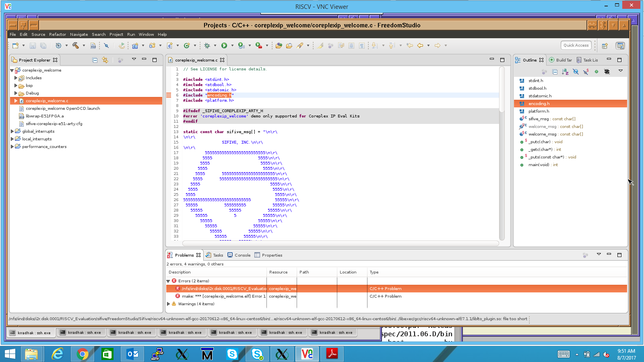The width and height of the screenshot is (644, 362).
Task: Collapse the Errors (2 items) group
Action: tap(168, 281)
